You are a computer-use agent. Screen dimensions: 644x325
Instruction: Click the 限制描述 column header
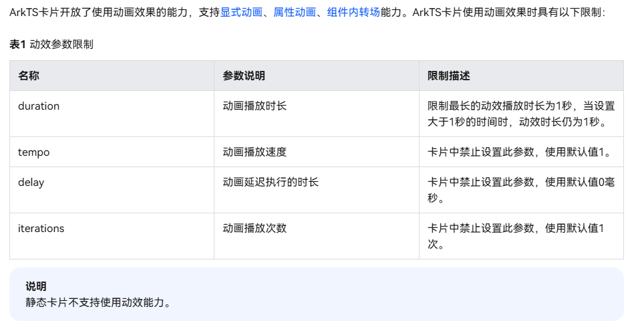click(x=449, y=76)
